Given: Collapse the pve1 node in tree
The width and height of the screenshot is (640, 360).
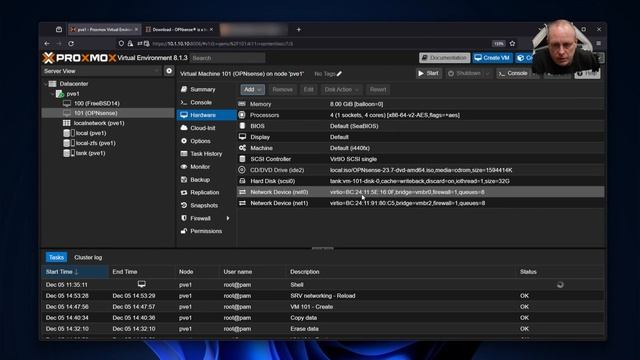Looking at the screenshot, I should point(53,94).
